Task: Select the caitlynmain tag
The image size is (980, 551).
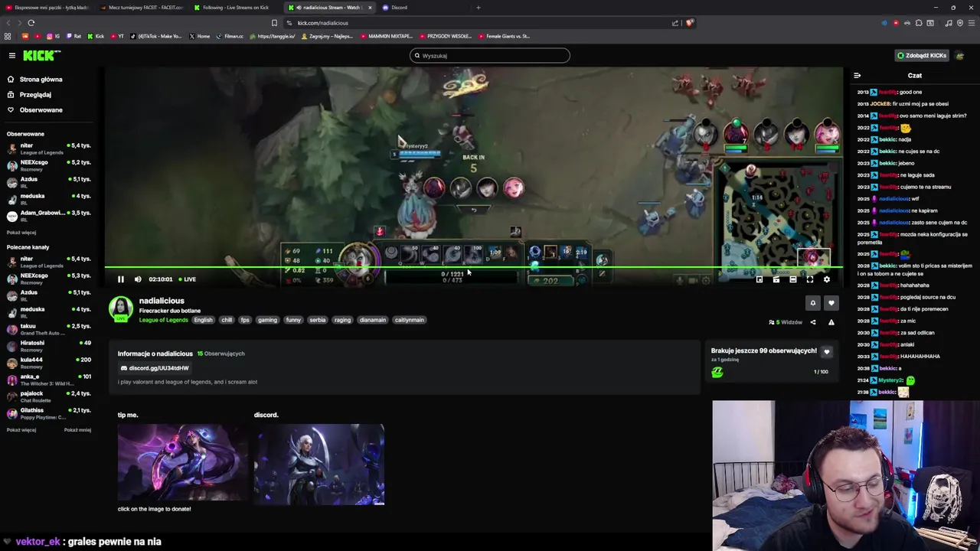Action: click(410, 320)
